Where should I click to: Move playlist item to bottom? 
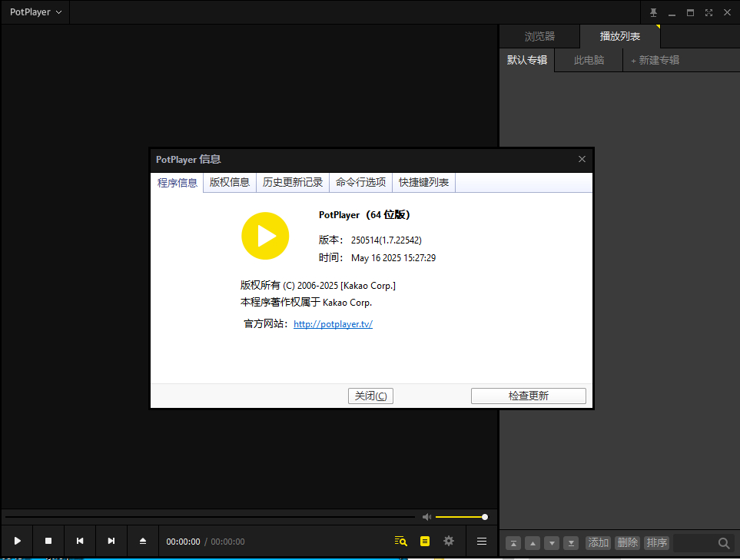tap(571, 544)
